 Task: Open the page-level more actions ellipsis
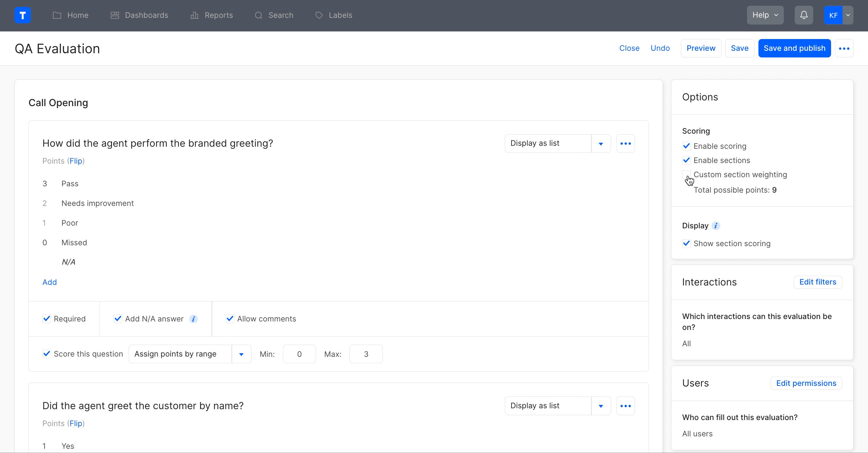coord(844,48)
